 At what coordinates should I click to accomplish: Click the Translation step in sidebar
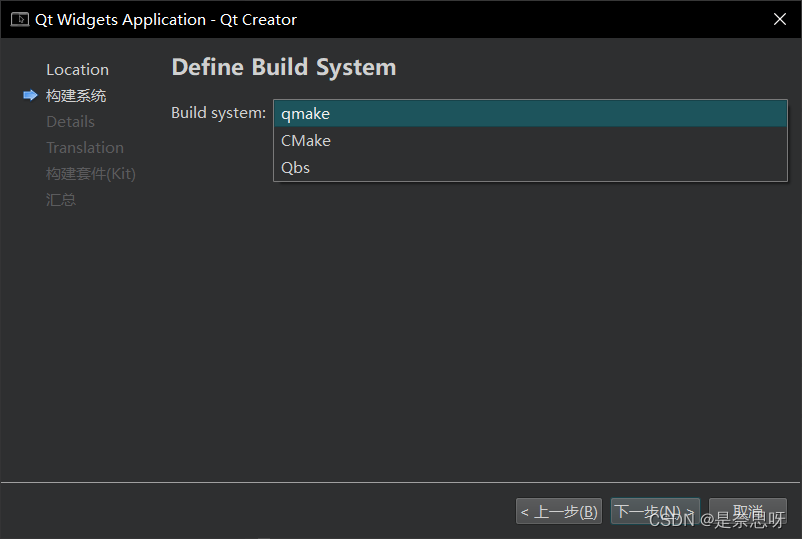point(85,148)
